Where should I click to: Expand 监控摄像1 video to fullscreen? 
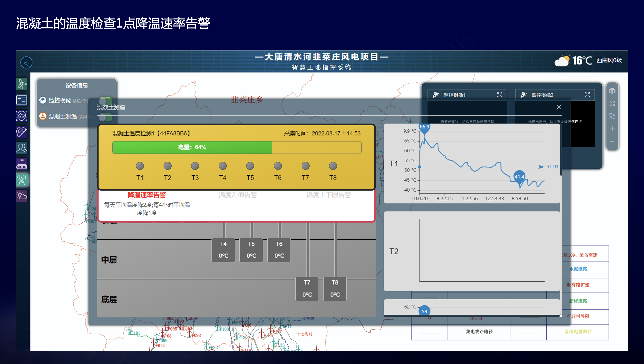tap(499, 95)
